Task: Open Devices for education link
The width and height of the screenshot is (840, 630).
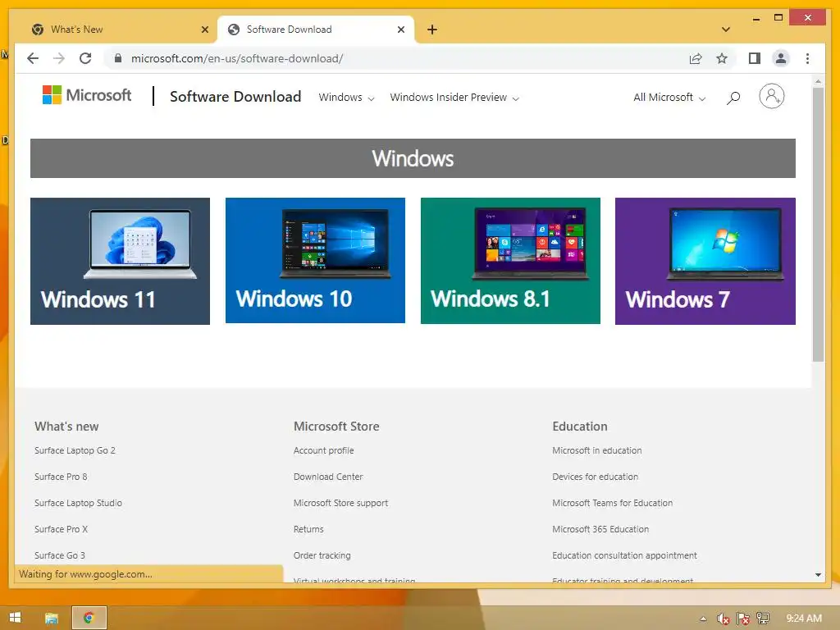Action: click(x=596, y=477)
